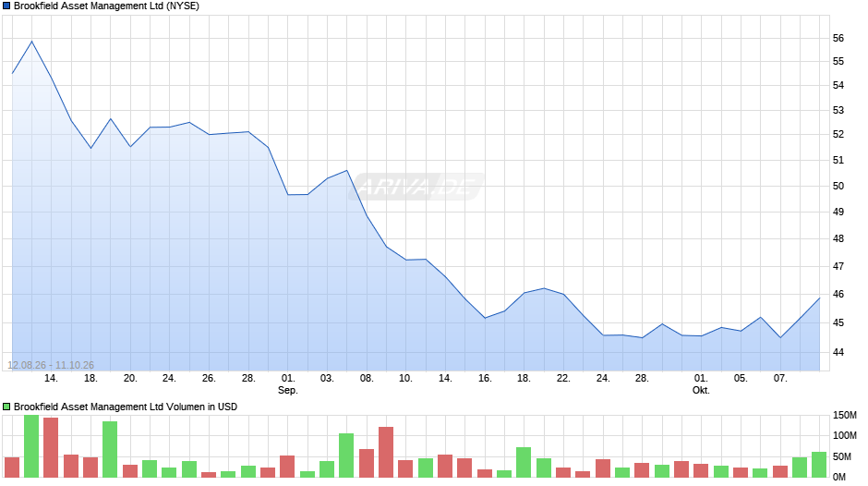Click the date axis label 01. Sep.
The width and height of the screenshot is (868, 486).
pos(288,384)
